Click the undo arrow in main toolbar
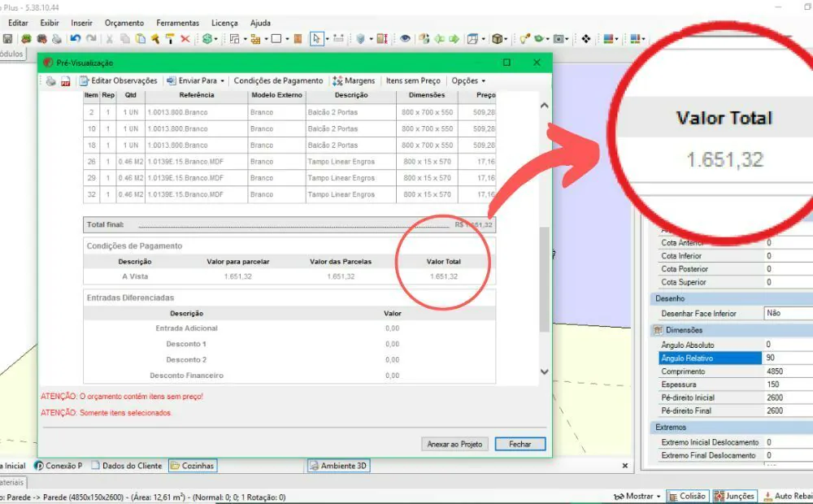Screen dimensions: 813x504 [76, 38]
